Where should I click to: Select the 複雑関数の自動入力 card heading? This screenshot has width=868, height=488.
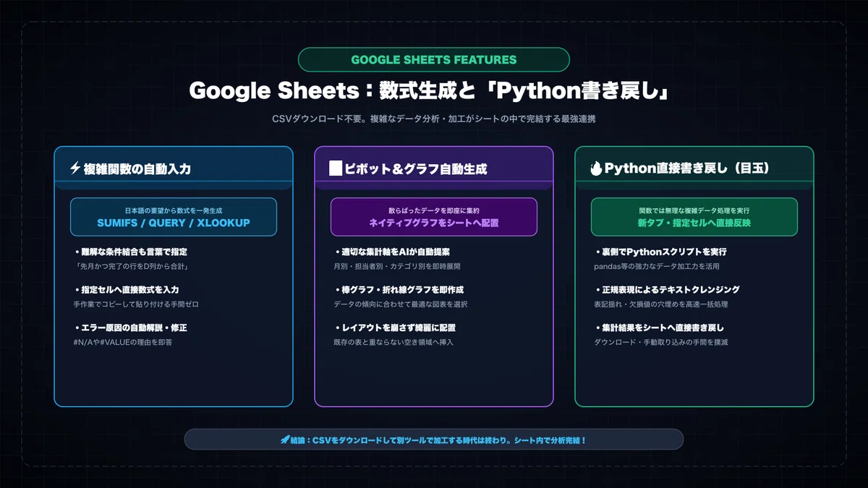137,168
